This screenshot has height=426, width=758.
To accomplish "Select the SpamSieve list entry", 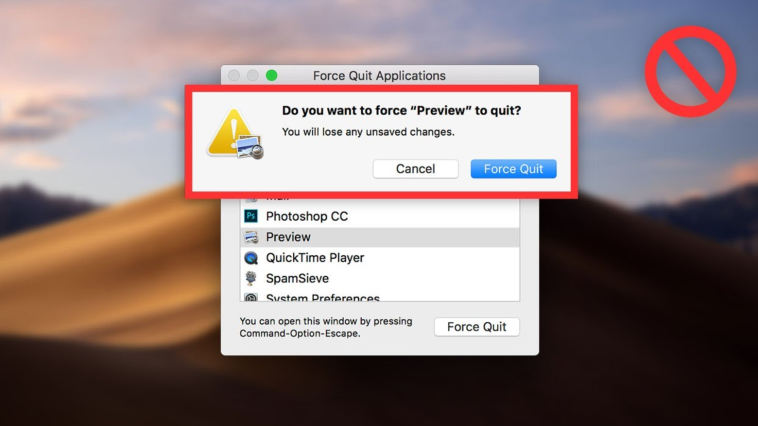I will click(380, 278).
